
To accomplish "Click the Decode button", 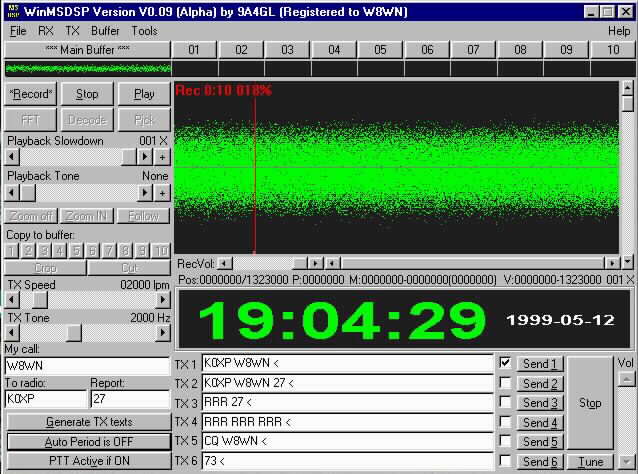I will (x=87, y=120).
